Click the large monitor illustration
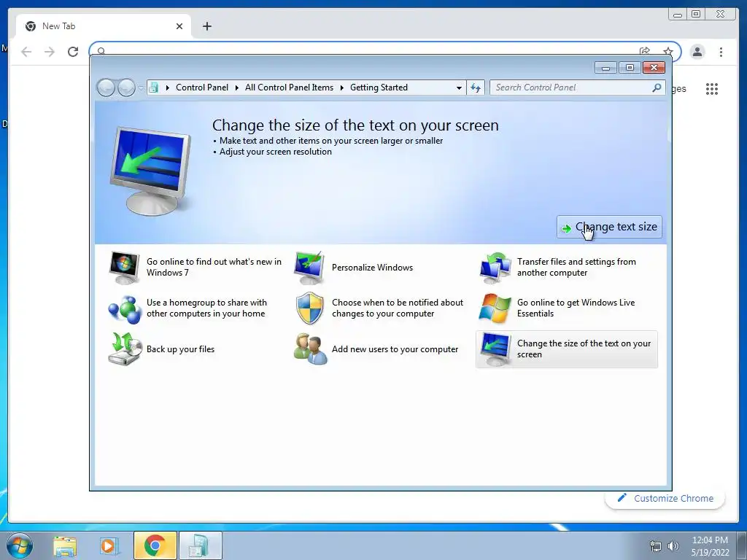 pos(150,171)
